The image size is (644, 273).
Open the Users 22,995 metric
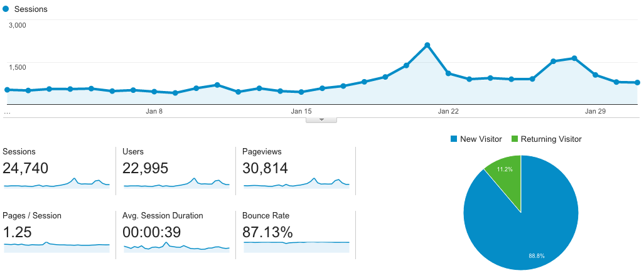point(146,168)
